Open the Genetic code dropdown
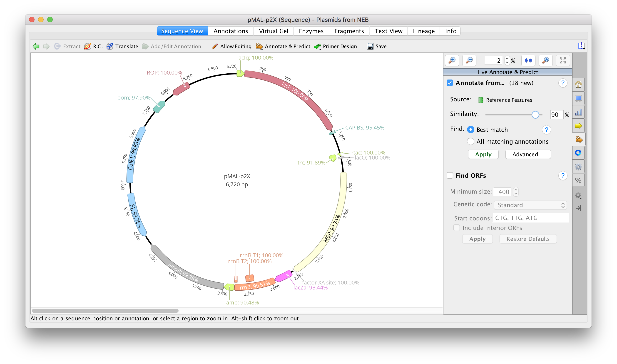This screenshot has width=617, height=364. [530, 205]
